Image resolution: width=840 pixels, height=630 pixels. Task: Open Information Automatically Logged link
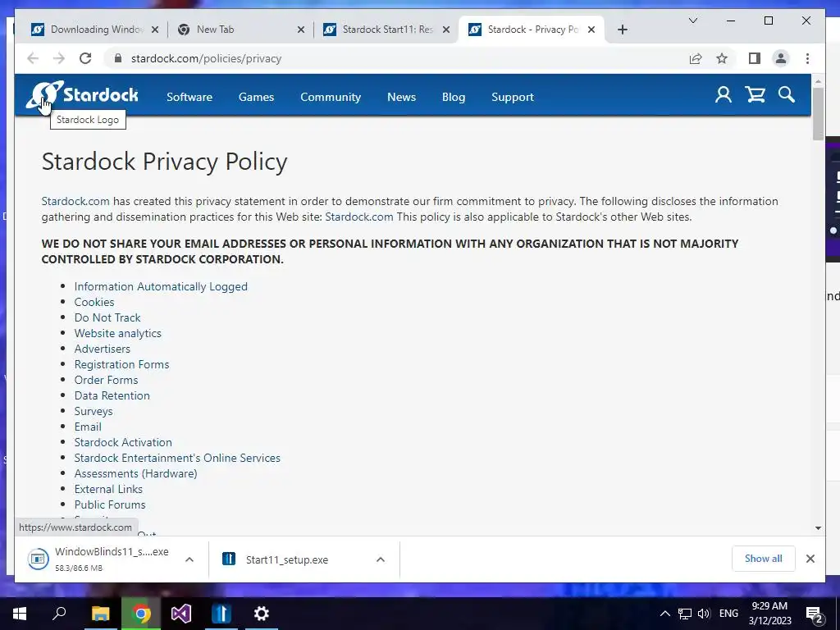click(161, 286)
